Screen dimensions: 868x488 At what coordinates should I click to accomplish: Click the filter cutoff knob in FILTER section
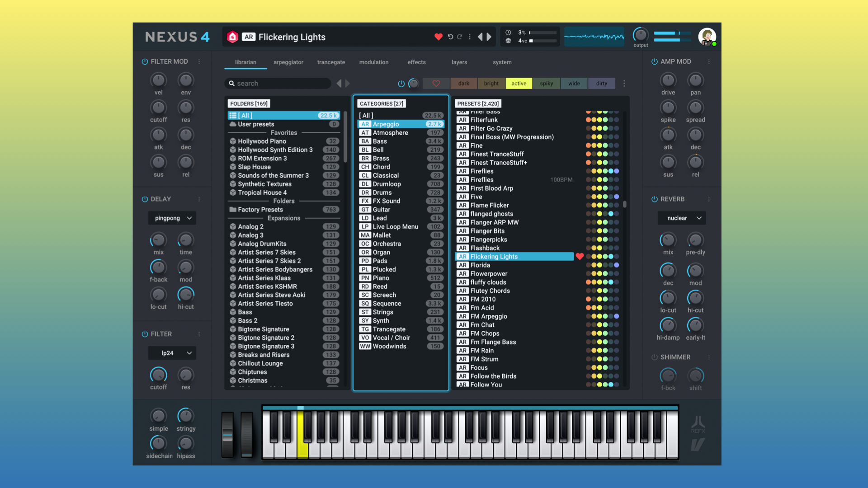coord(158,375)
